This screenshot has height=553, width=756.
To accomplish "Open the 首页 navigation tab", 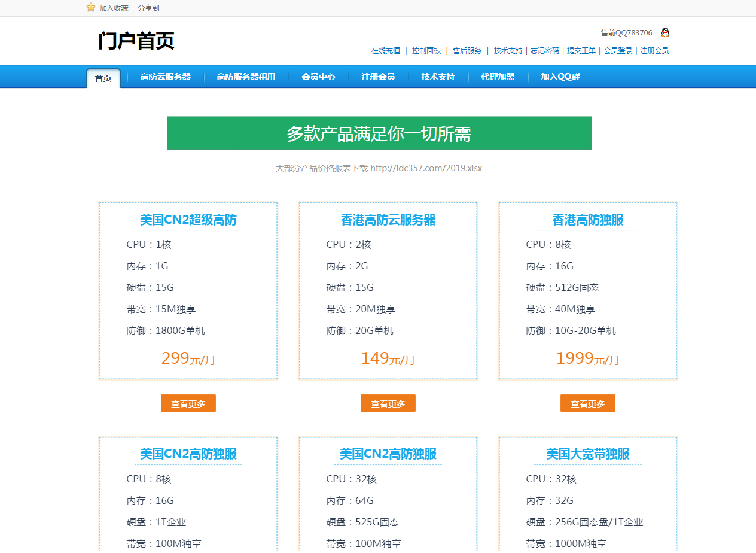I will [103, 78].
